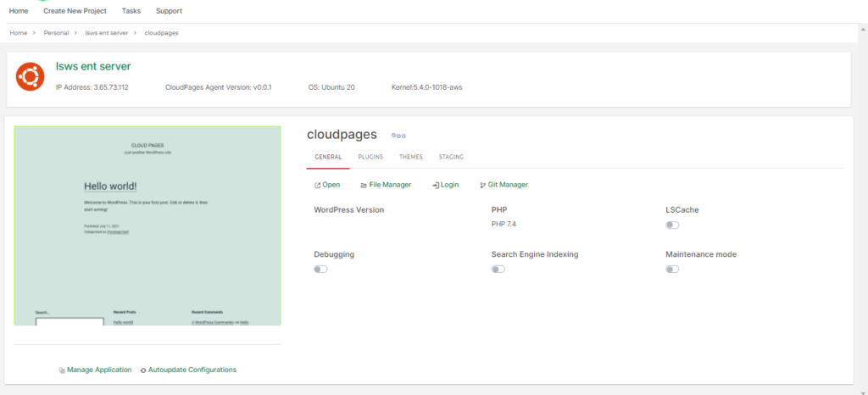Enable Maintenance mode switch
Image resolution: width=868 pixels, height=395 pixels.
click(672, 270)
